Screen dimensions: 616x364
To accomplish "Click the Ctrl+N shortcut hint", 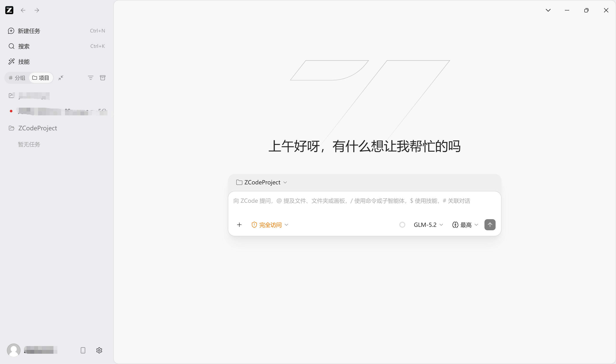I will tap(98, 31).
